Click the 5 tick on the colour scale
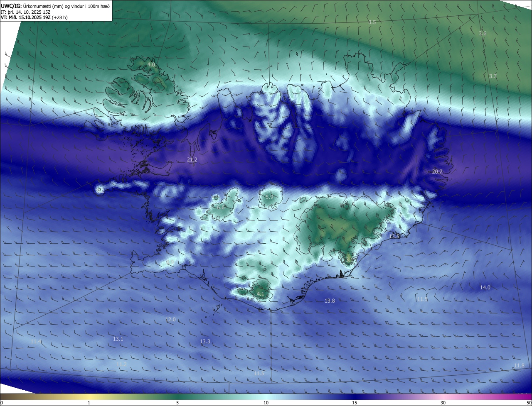This screenshot has height=406, width=532. coord(177,403)
